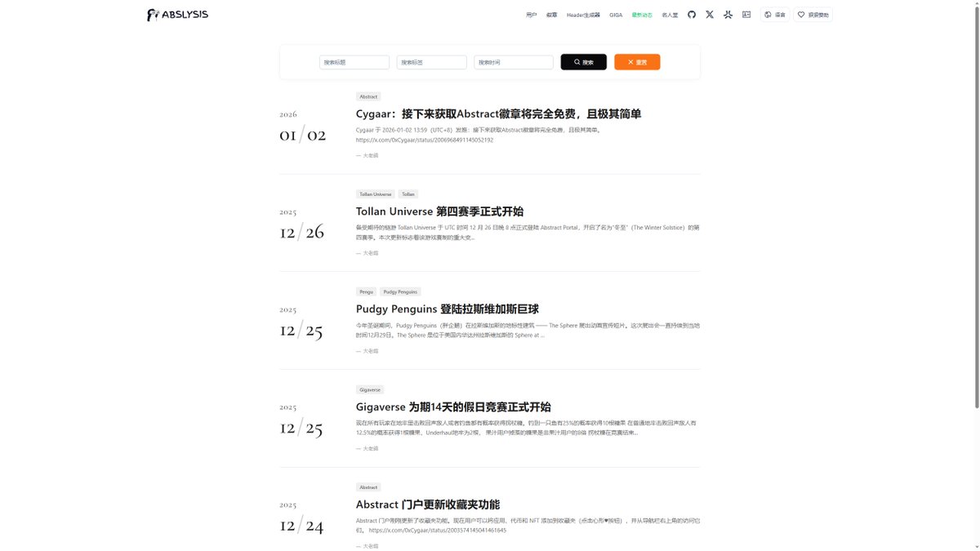Click the 12/24 date of the last article
This screenshot has width=980, height=551.
tap(301, 525)
